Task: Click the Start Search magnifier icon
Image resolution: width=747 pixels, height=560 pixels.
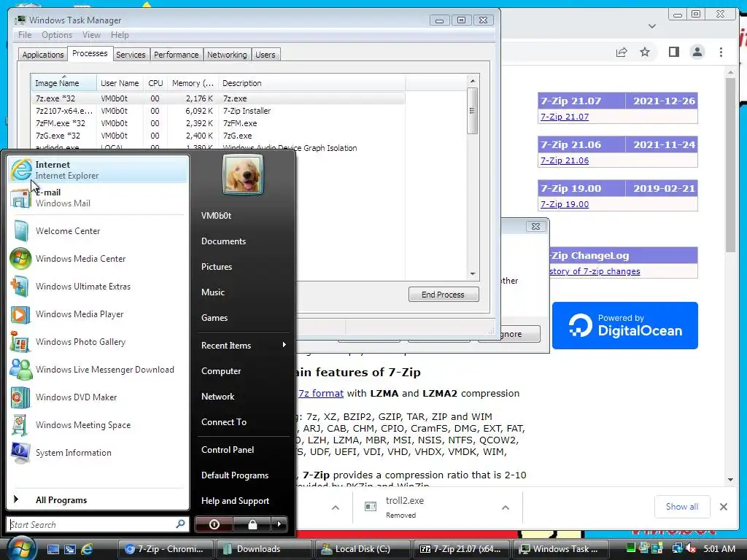Action: (180, 524)
